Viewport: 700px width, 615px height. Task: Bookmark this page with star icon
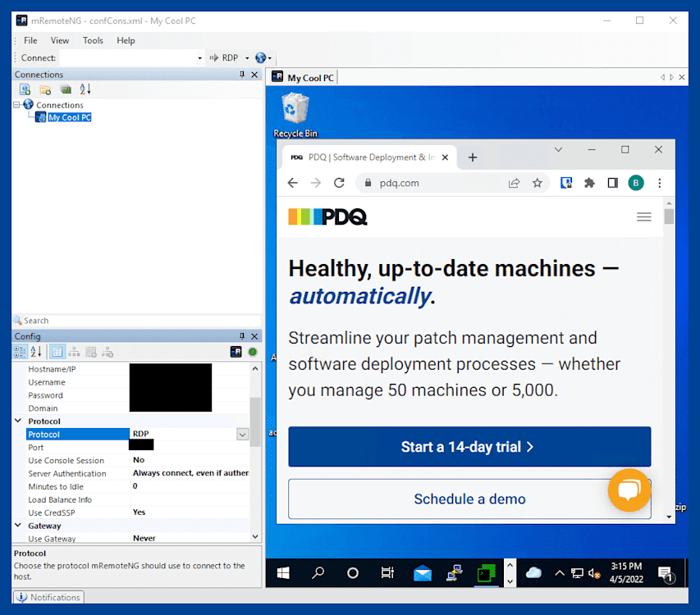537,183
